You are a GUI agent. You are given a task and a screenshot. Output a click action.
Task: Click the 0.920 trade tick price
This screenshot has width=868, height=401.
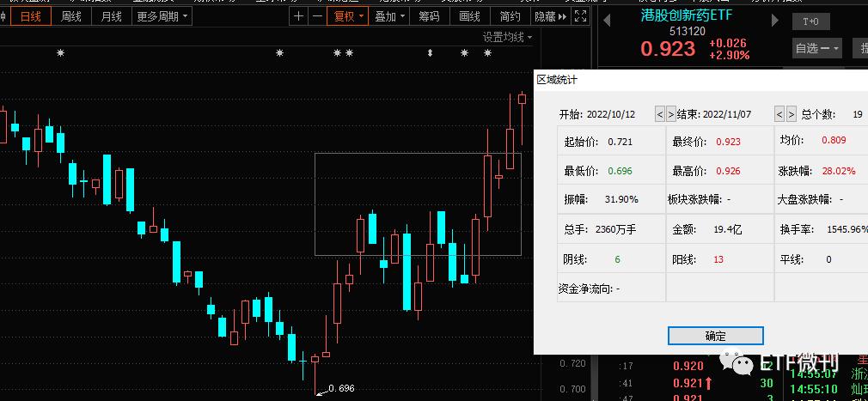click(688, 366)
